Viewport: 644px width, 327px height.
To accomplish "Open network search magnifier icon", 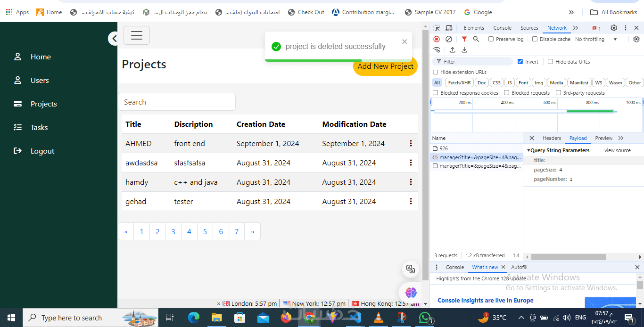I will pyautogui.click(x=476, y=39).
